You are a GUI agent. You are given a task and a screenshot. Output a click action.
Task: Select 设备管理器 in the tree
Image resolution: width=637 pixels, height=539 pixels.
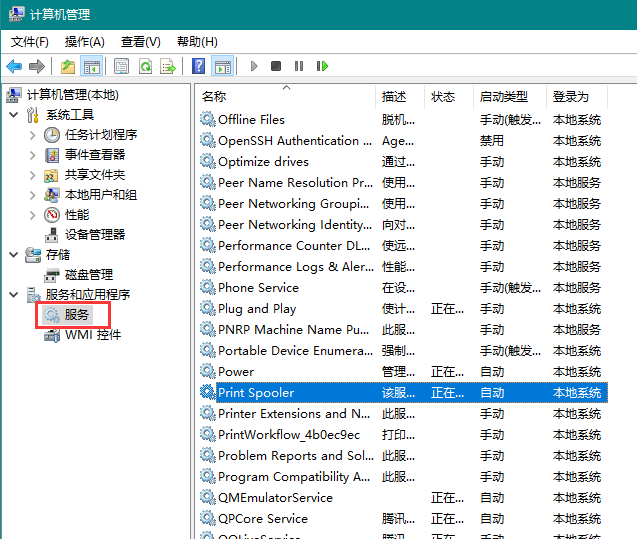[95, 234]
